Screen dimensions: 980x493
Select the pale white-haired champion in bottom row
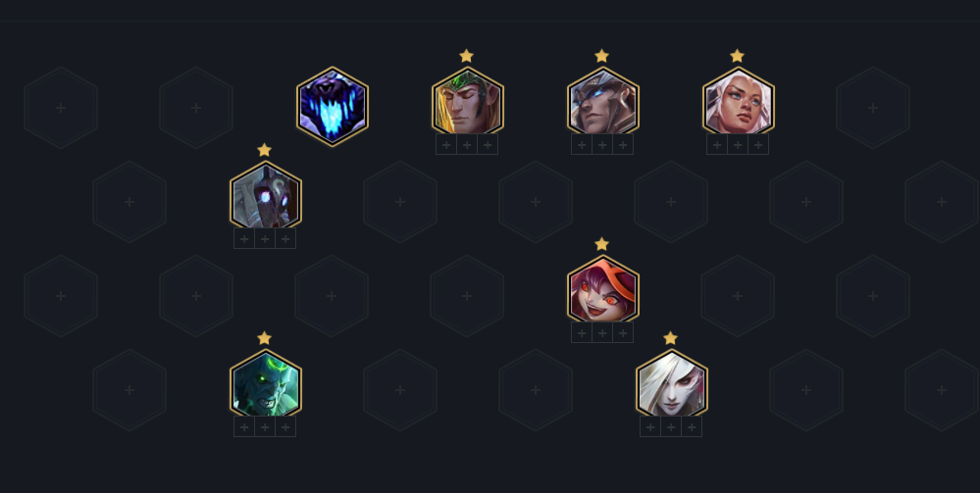(x=672, y=383)
